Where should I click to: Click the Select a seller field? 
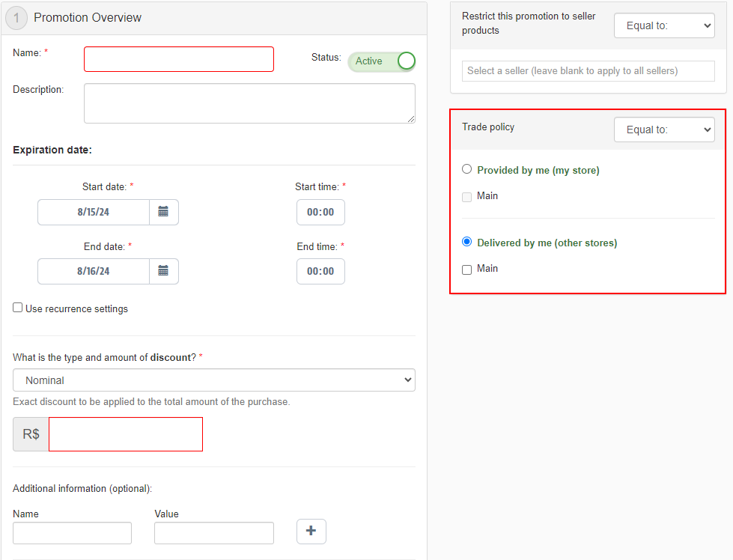coord(588,71)
